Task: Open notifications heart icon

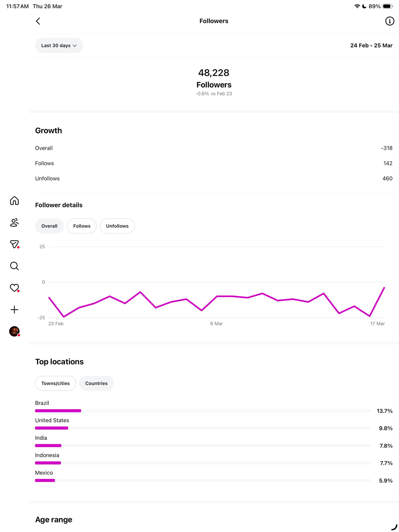Action: pyautogui.click(x=14, y=288)
